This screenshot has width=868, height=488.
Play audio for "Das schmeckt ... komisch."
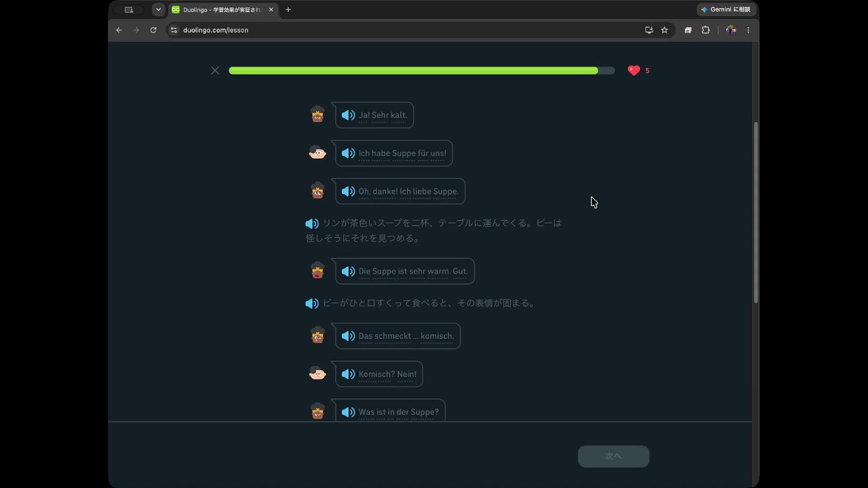click(348, 336)
